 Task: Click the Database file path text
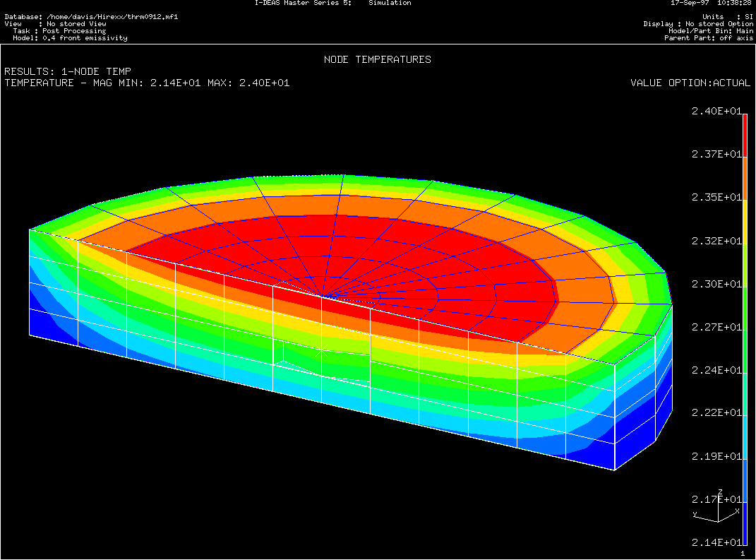coord(91,17)
